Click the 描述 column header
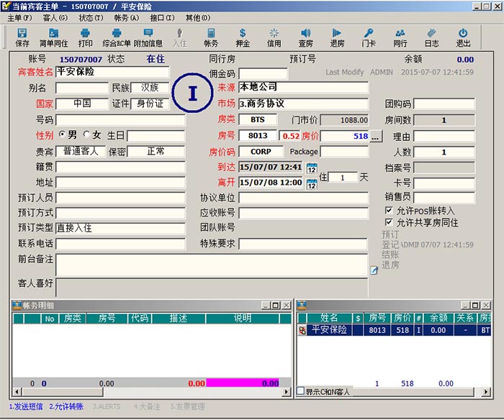The image size is (504, 420). tap(179, 318)
